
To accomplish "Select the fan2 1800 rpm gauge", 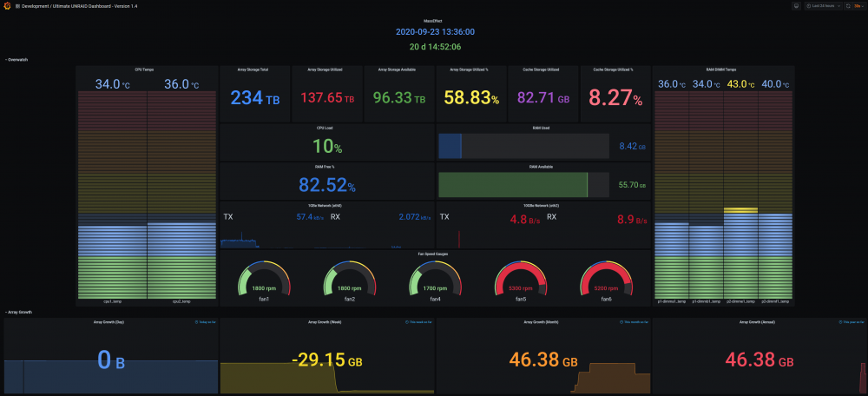I will point(349,280).
